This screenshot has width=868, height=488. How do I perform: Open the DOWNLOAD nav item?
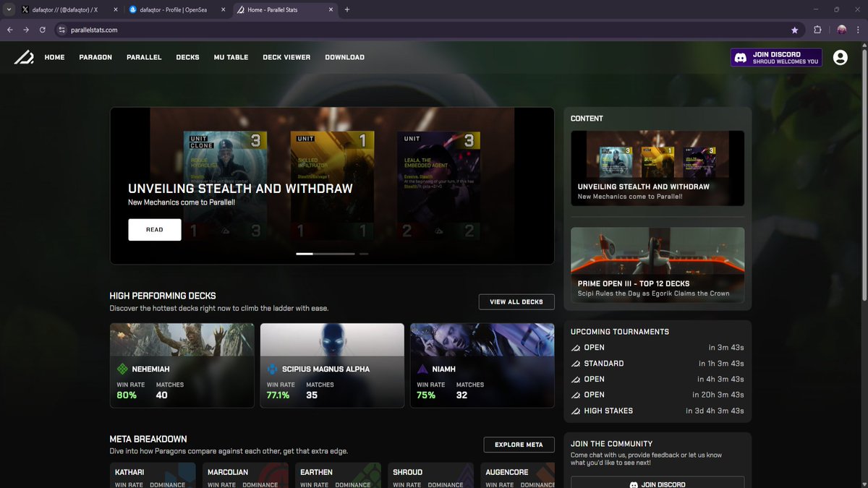pos(344,58)
